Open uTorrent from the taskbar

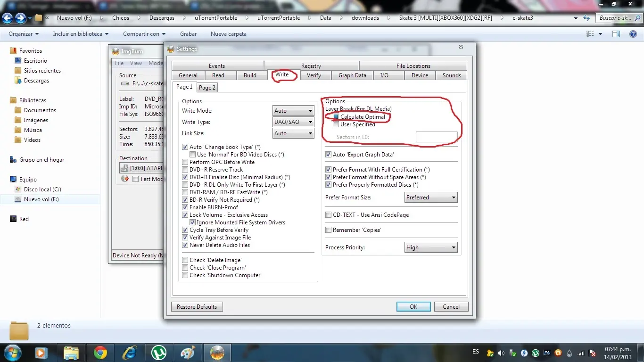point(159,353)
